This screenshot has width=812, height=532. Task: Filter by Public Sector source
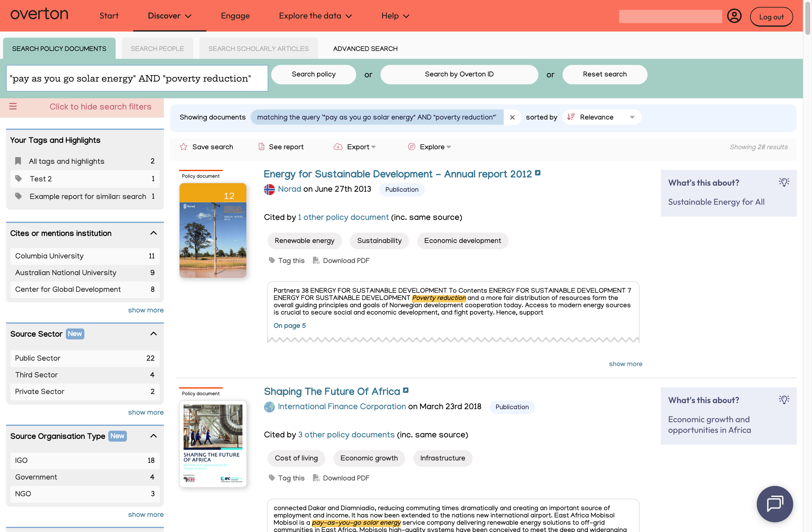[x=85, y=358]
